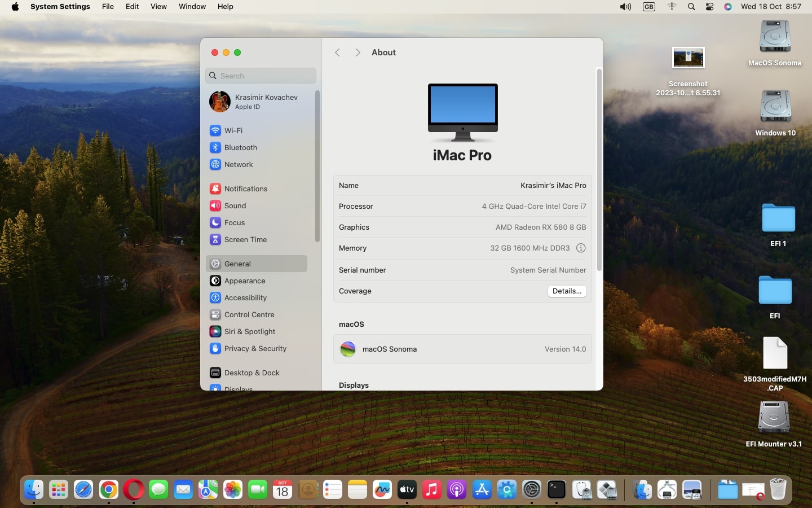Viewport: 812px width, 508px height.
Task: Open Music from the Dock
Action: click(432, 489)
